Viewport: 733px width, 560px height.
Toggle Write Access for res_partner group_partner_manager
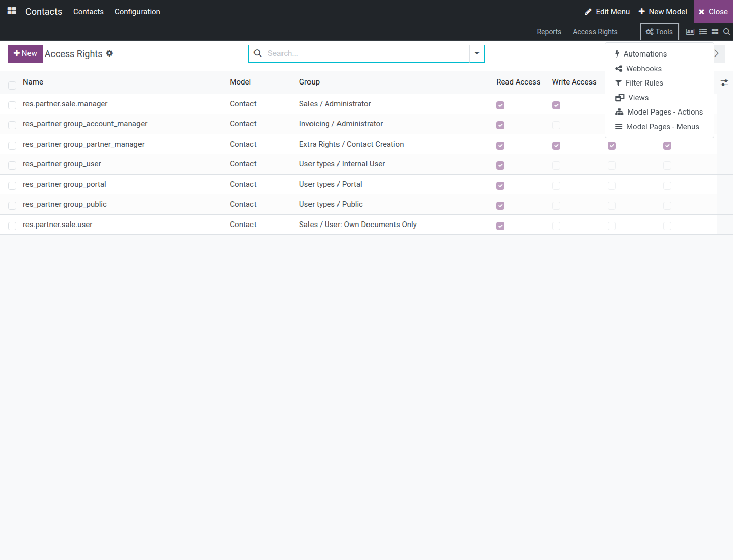(x=556, y=146)
